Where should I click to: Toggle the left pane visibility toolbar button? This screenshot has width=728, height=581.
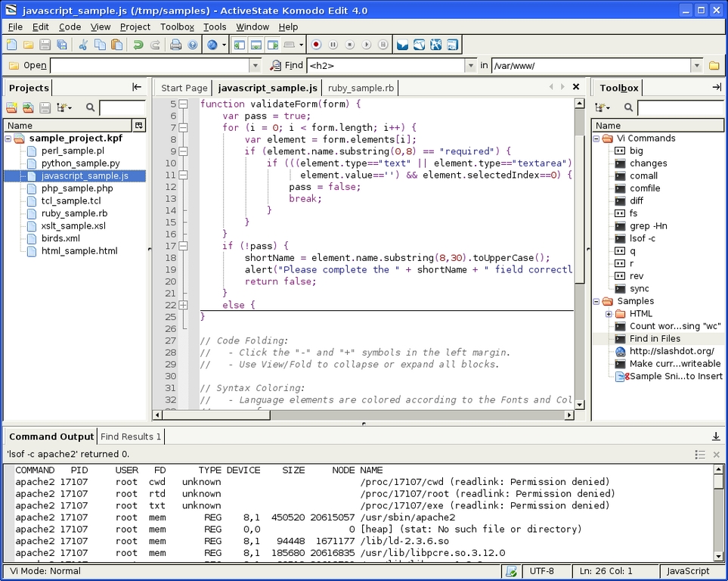(x=240, y=45)
